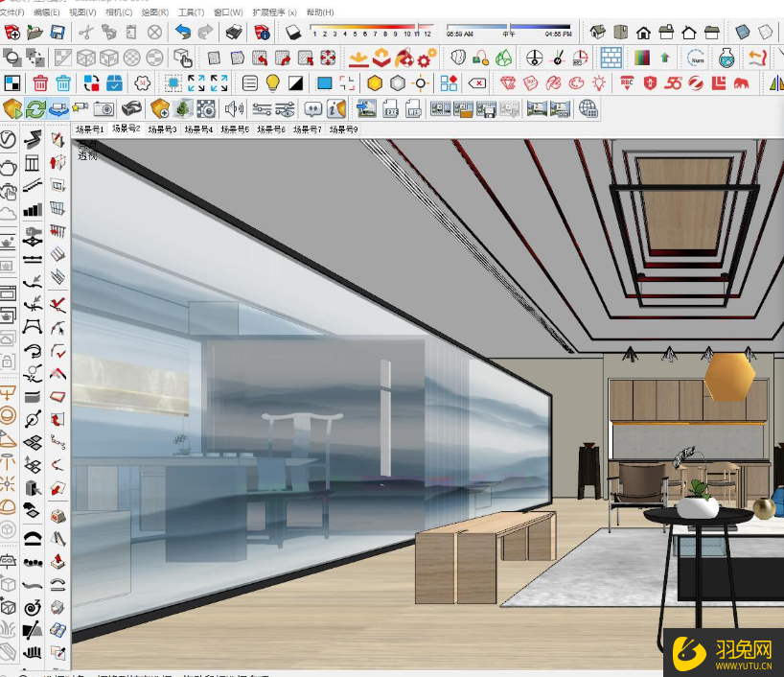
Task: Open the VR headset viewer tool
Action: point(133,108)
